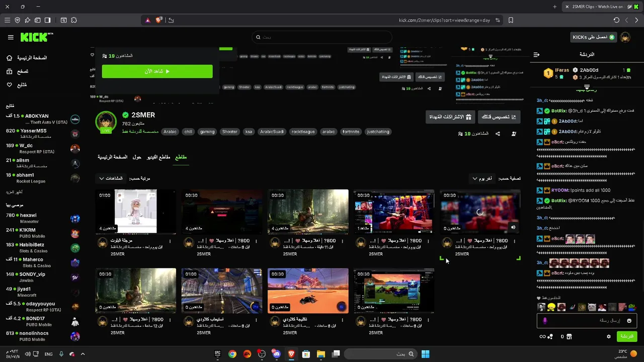Collapse the chat panel arrow icon

[536, 54]
